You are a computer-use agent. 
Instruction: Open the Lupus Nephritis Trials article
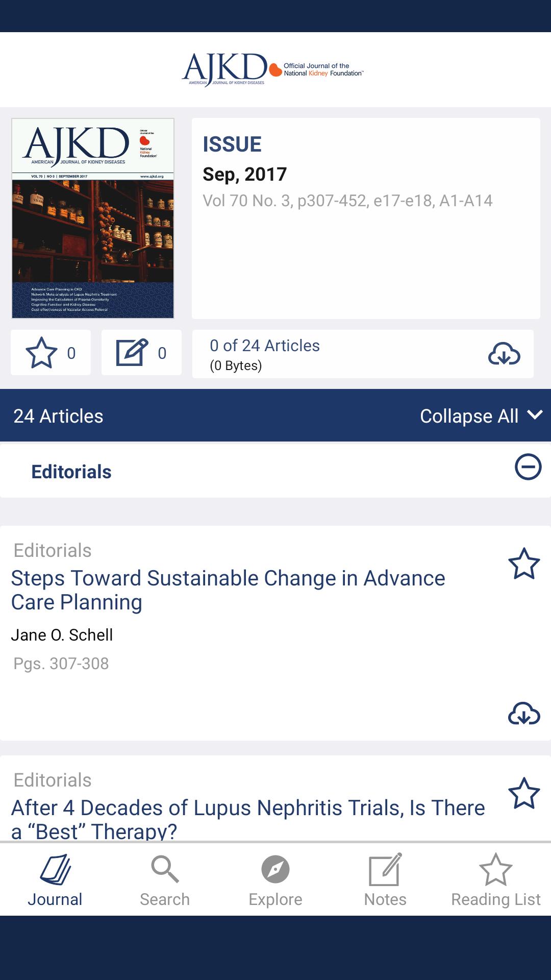[248, 818]
